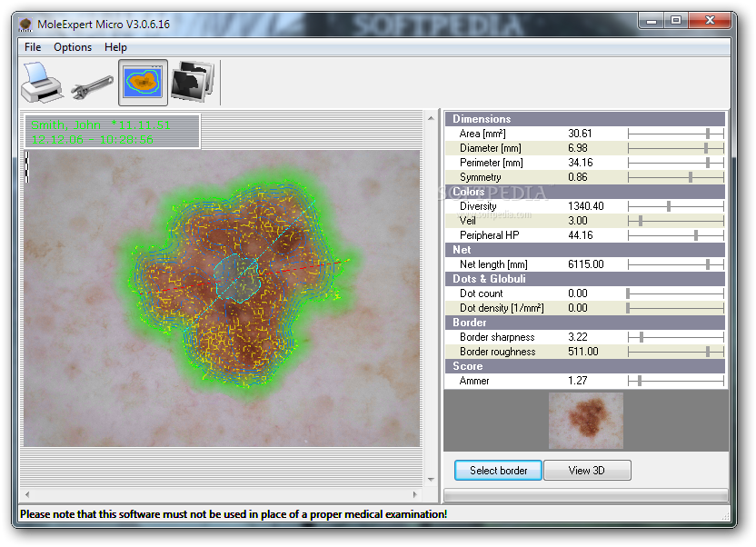Click the Diversity value 1340.40
Viewport: 756px width, 547px height.
tap(586, 206)
